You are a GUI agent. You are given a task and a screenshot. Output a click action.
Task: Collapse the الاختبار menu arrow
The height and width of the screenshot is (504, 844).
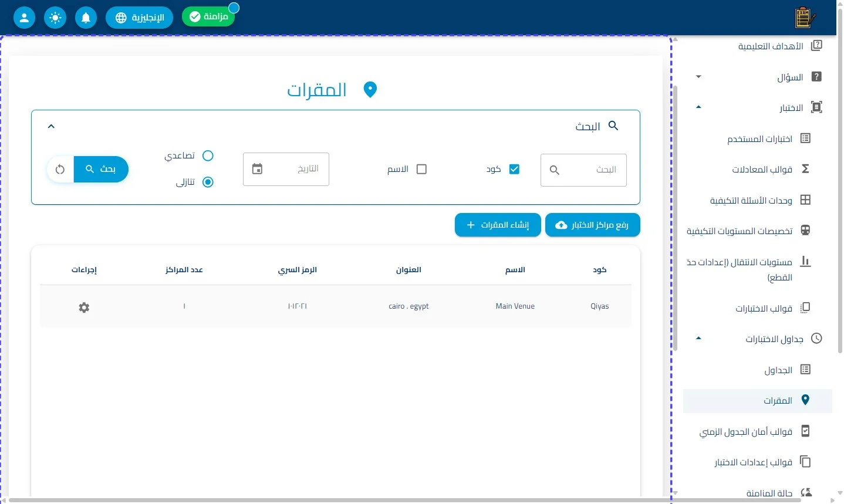point(698,107)
